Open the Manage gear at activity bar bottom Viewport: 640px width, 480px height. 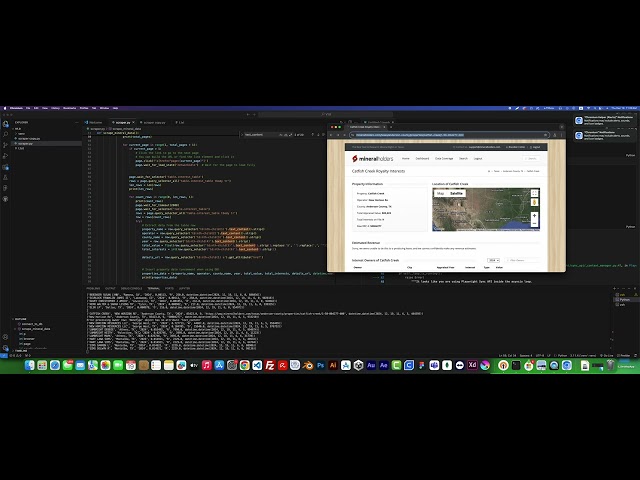(x=6, y=348)
